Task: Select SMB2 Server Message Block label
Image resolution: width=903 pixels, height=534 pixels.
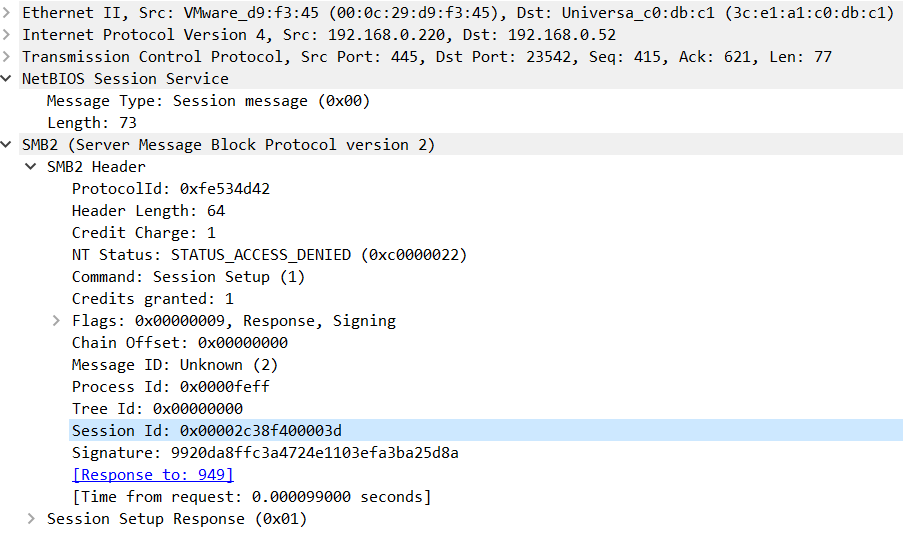Action: pos(228,145)
